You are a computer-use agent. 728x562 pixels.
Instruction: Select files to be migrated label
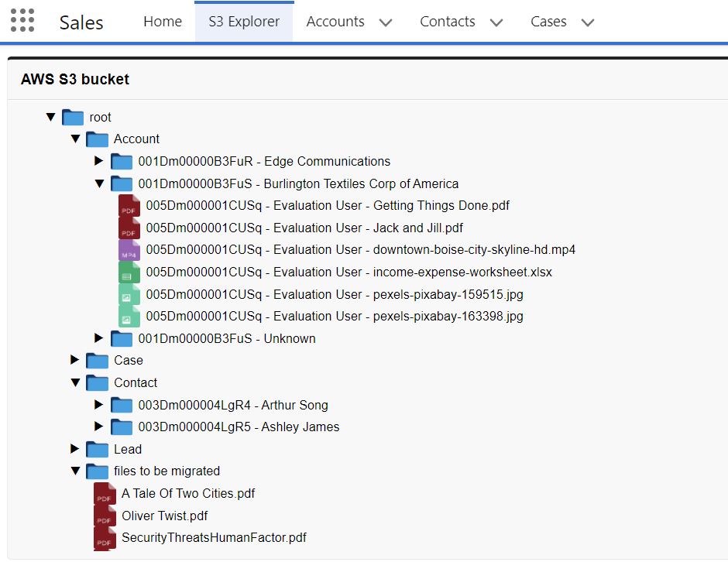click(x=167, y=471)
